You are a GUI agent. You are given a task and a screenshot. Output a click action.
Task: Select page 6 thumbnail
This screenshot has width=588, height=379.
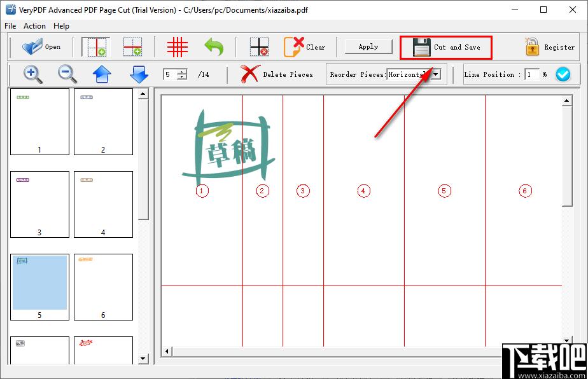103,287
